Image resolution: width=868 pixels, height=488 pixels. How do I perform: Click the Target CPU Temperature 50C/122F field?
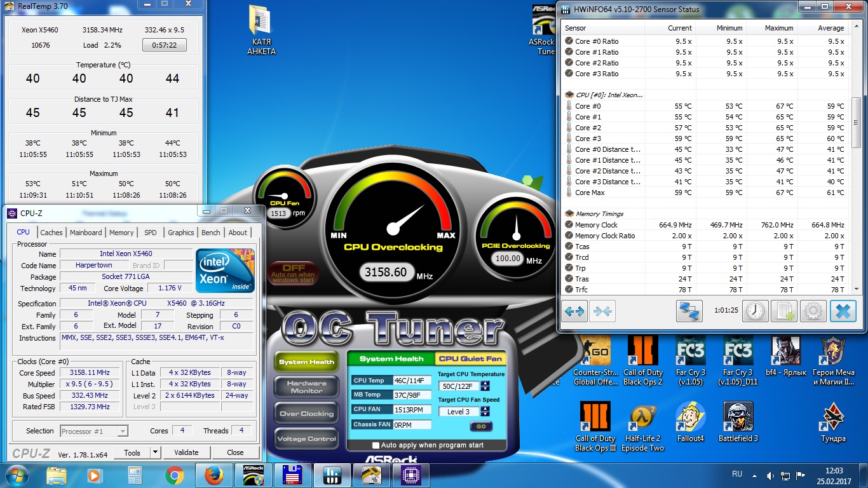[x=459, y=386]
